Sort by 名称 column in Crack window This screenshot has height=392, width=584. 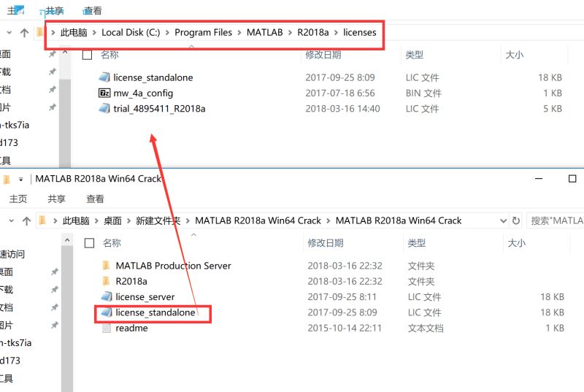point(112,243)
